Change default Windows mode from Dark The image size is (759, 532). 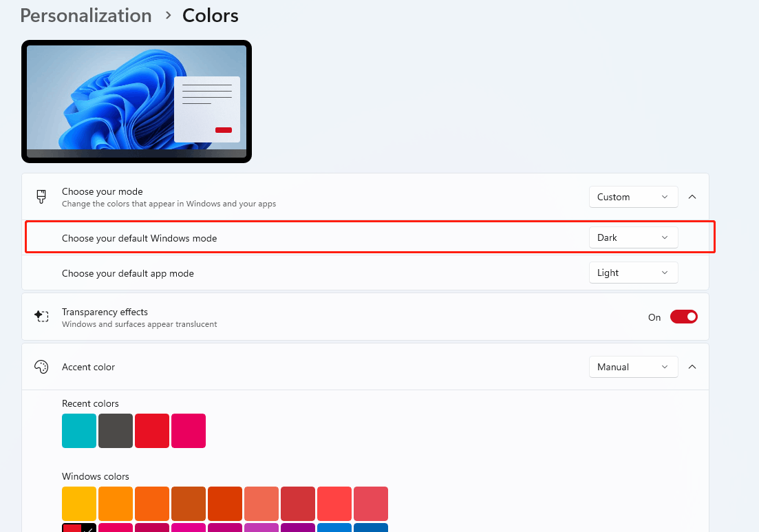(x=632, y=237)
